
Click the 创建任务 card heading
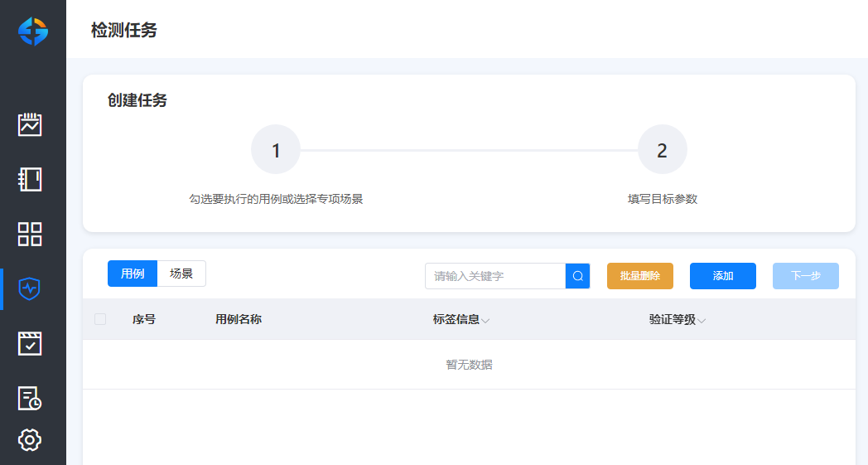point(137,100)
